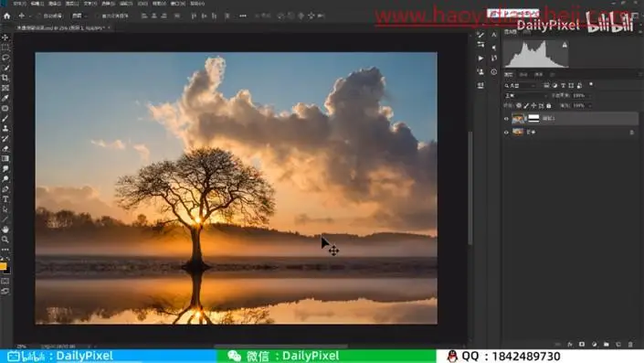
Task: Click the Delete layer trash button
Action: (x=631, y=344)
